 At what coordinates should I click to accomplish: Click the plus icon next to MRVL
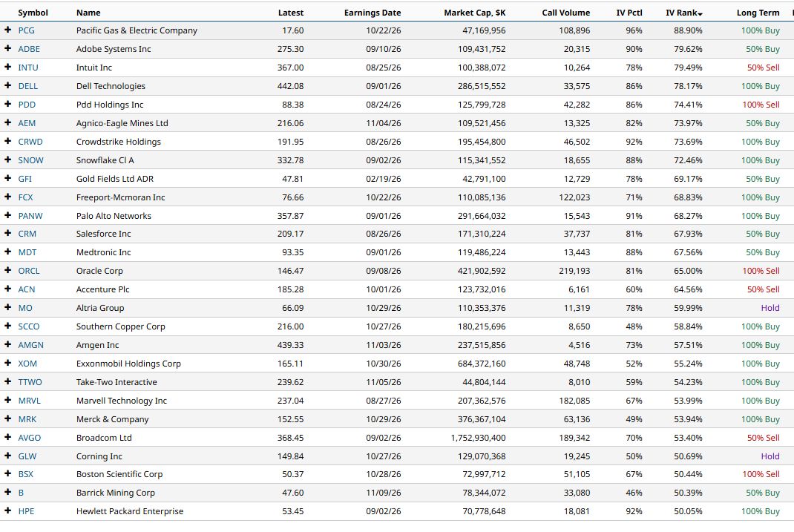[x=7, y=400]
